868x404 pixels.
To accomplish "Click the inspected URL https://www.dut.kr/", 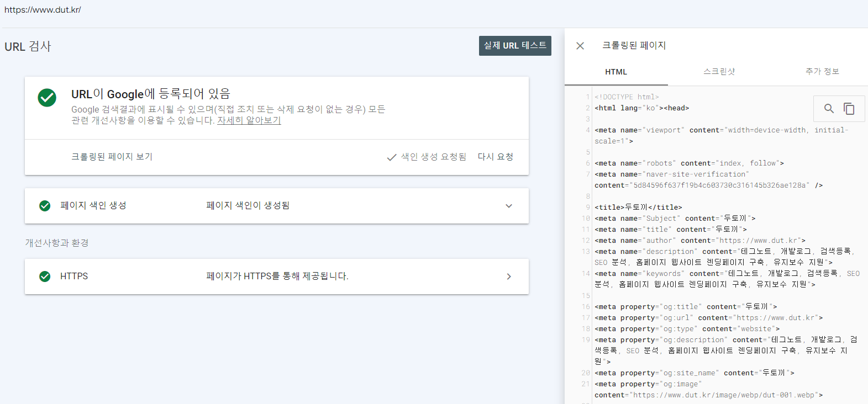I will pyautogui.click(x=43, y=10).
